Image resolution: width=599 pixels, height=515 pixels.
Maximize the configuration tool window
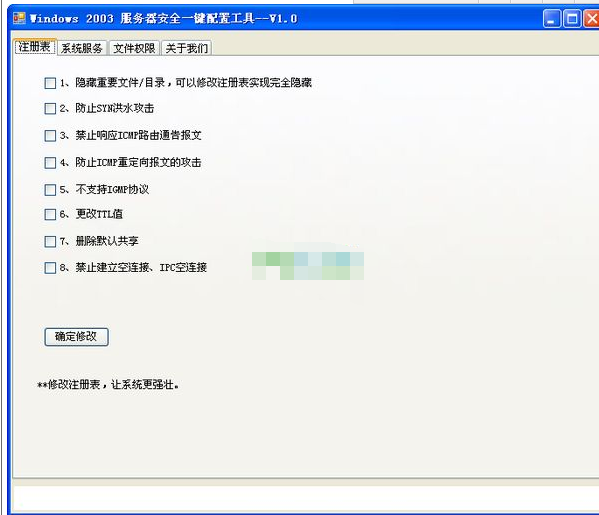click(572, 18)
